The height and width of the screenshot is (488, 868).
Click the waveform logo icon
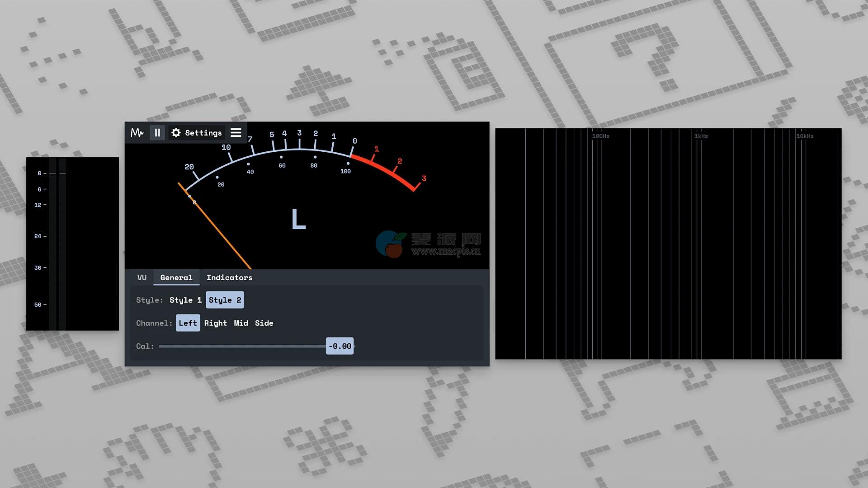(137, 132)
